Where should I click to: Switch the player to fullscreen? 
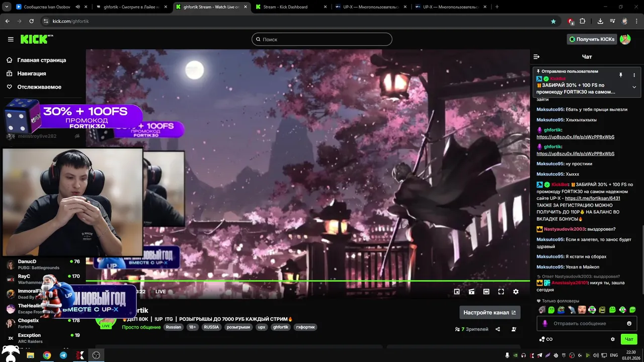coord(501,292)
